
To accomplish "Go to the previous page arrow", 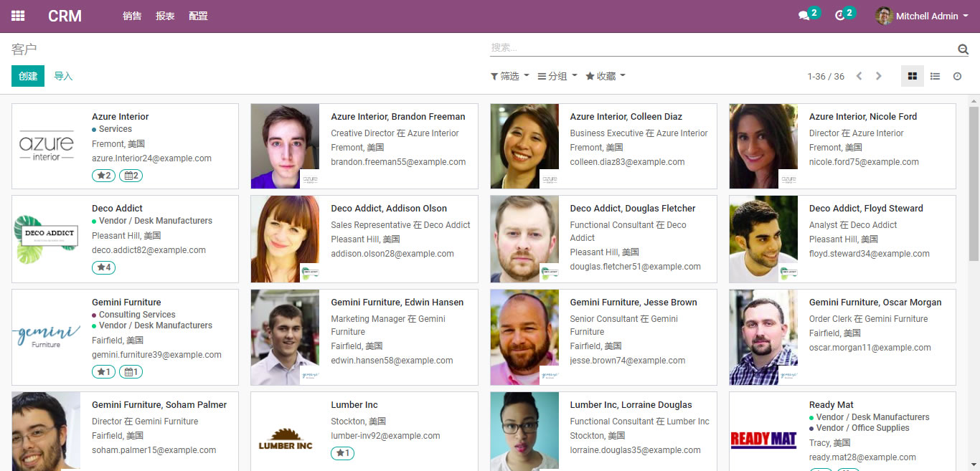I will tap(859, 76).
